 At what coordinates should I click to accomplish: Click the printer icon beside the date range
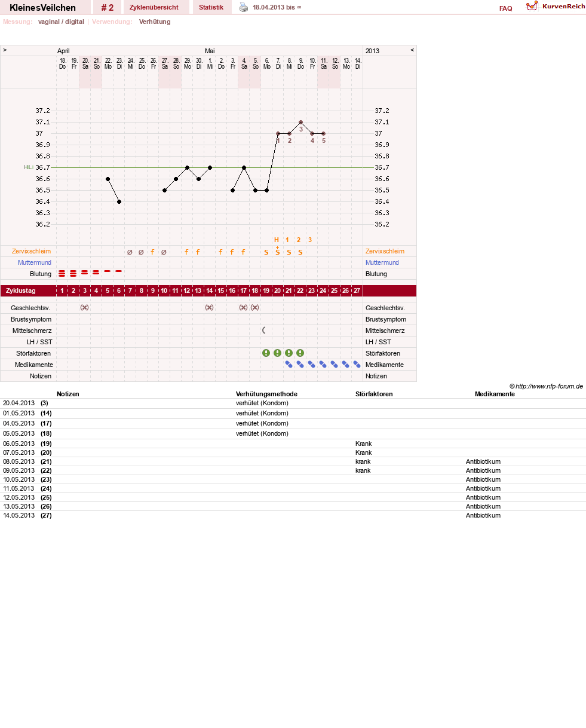[244, 7]
